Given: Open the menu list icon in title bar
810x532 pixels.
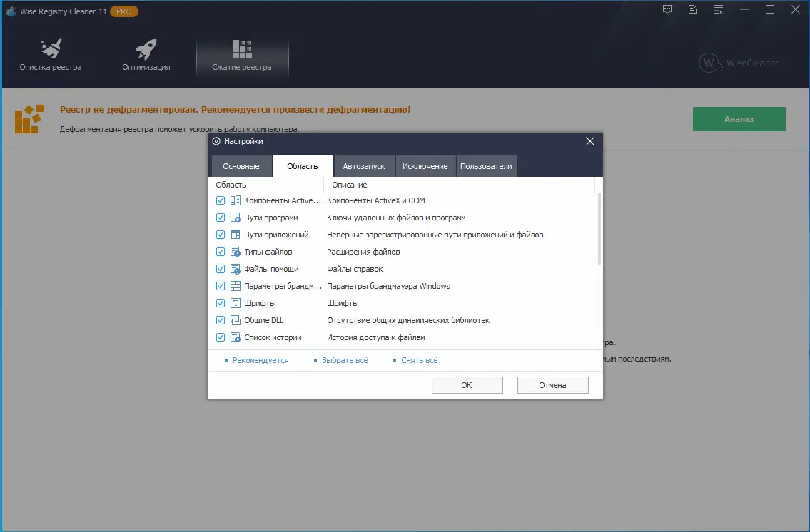Looking at the screenshot, I should coord(719,9).
